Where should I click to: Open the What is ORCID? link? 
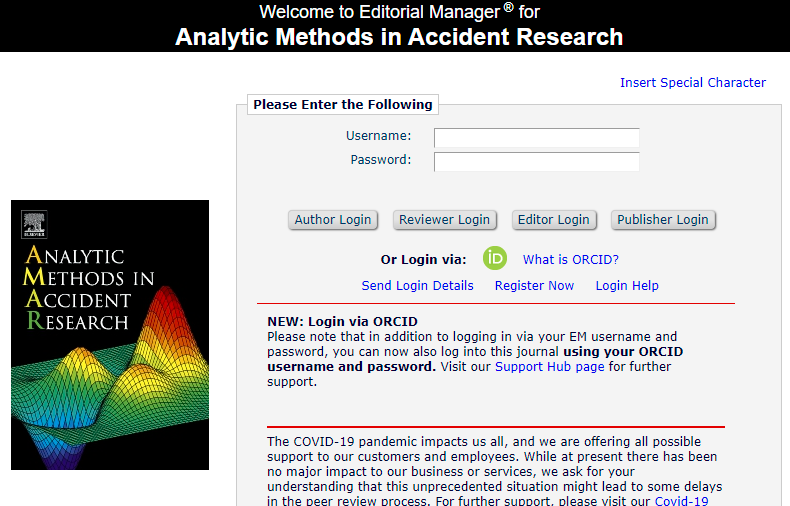click(x=570, y=260)
